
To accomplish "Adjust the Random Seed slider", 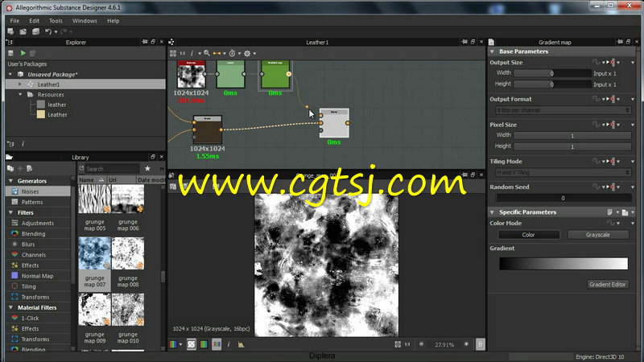I will [x=563, y=198].
